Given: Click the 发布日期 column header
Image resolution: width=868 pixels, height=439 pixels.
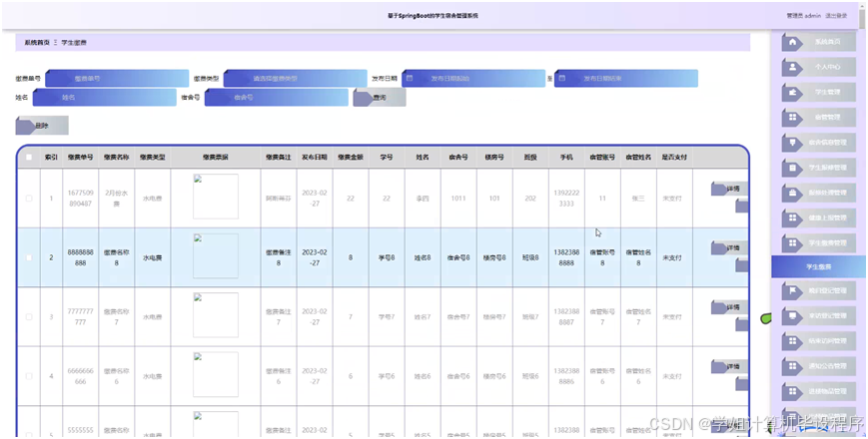Looking at the screenshot, I should tap(315, 157).
